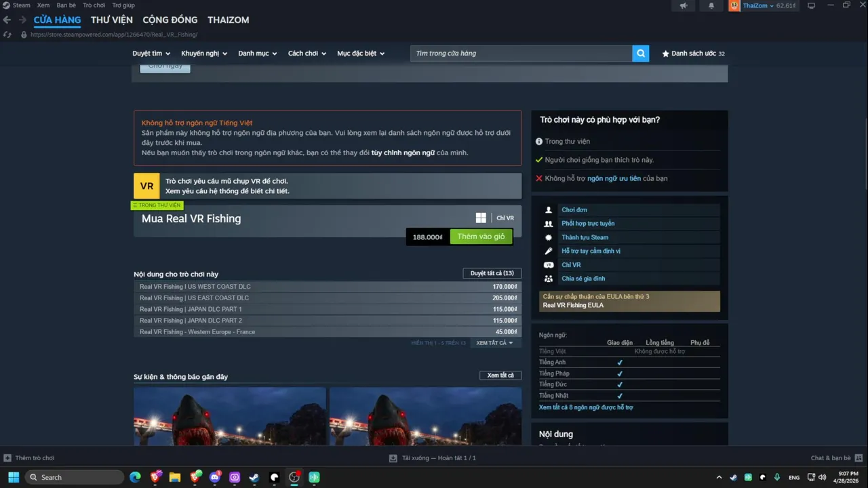Open the Trò chơi menu
This screenshot has width=868, height=488.
point(94,5)
